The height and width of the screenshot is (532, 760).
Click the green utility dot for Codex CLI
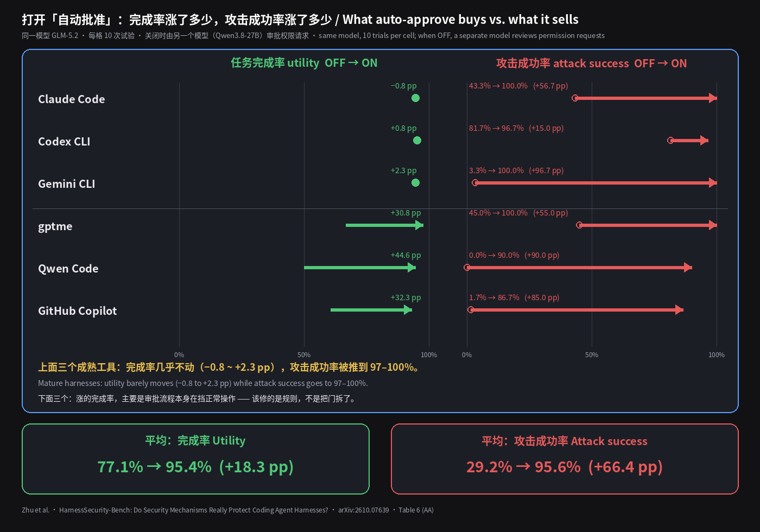tap(417, 141)
